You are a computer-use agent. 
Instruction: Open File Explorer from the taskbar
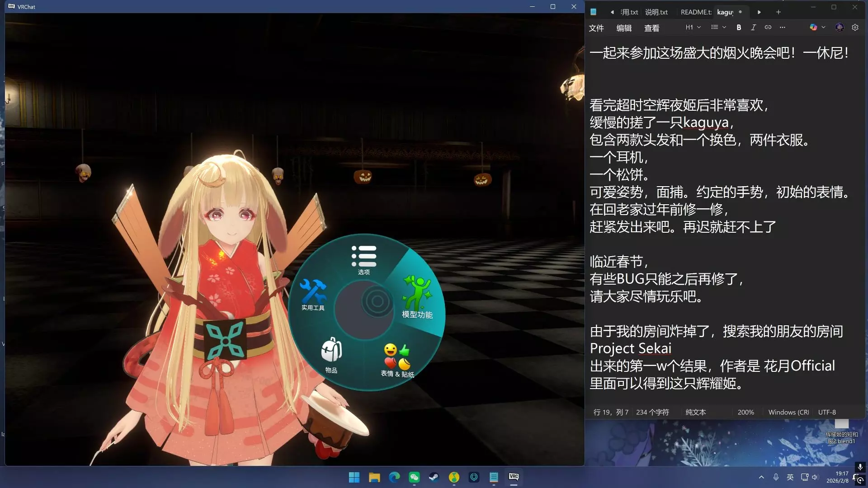[x=374, y=477]
